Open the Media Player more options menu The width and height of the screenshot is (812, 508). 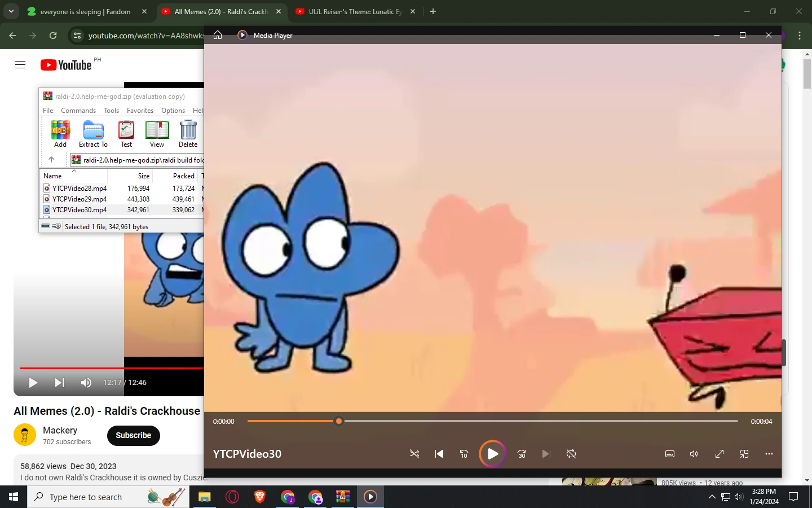tap(769, 454)
